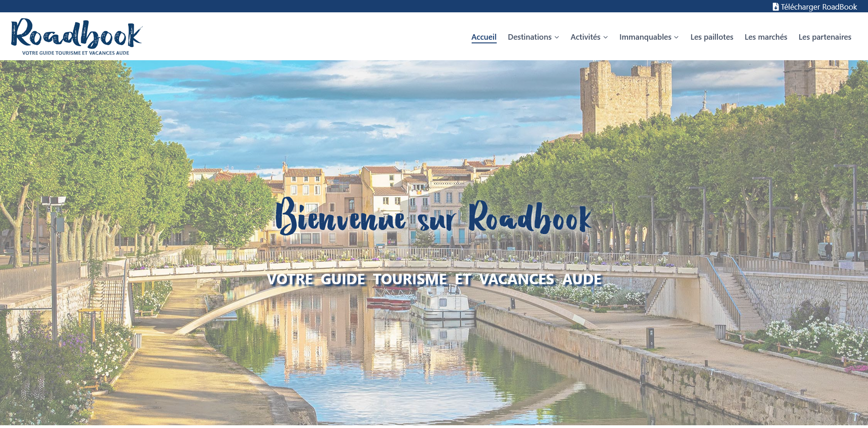The width and height of the screenshot is (868, 428).
Task: Open the Télécharger RoadBook link
Action: coord(815,7)
